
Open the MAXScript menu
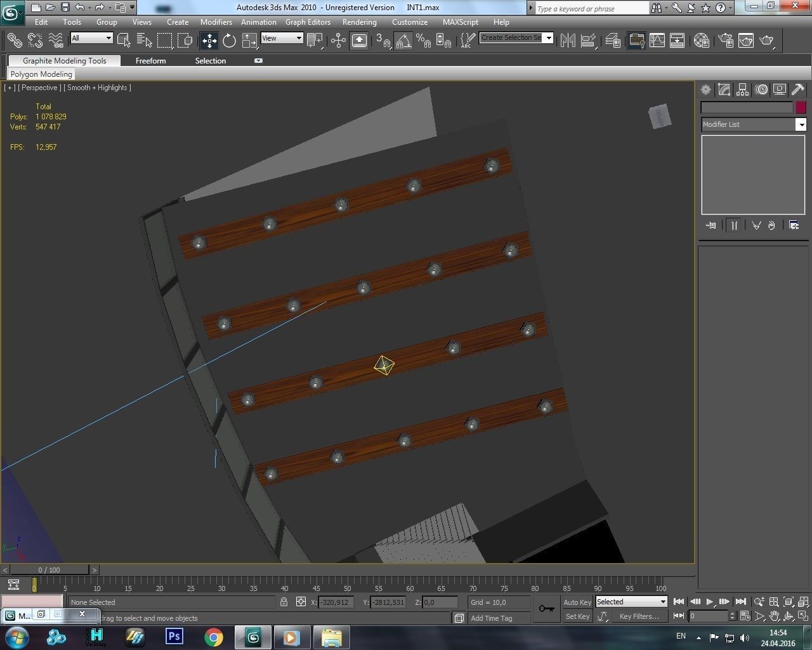461,22
